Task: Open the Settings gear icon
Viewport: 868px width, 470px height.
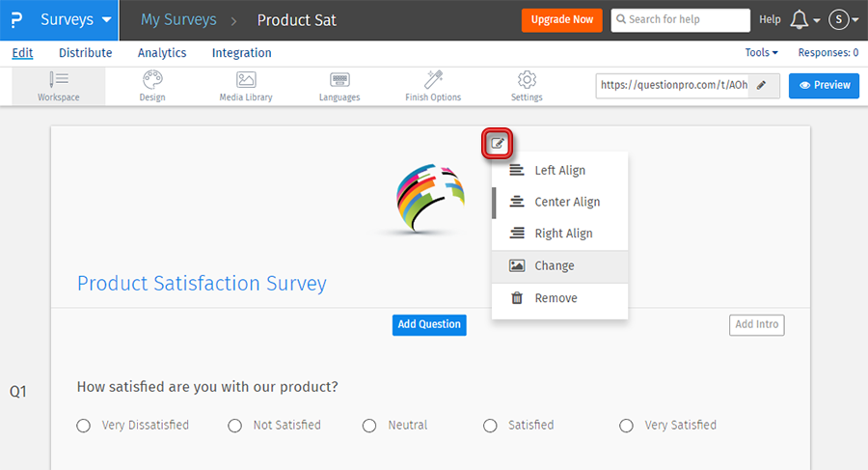Action: point(527,80)
